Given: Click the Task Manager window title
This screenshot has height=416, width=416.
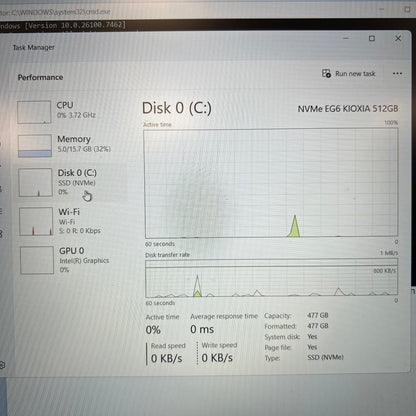Looking at the screenshot, I should [x=33, y=47].
